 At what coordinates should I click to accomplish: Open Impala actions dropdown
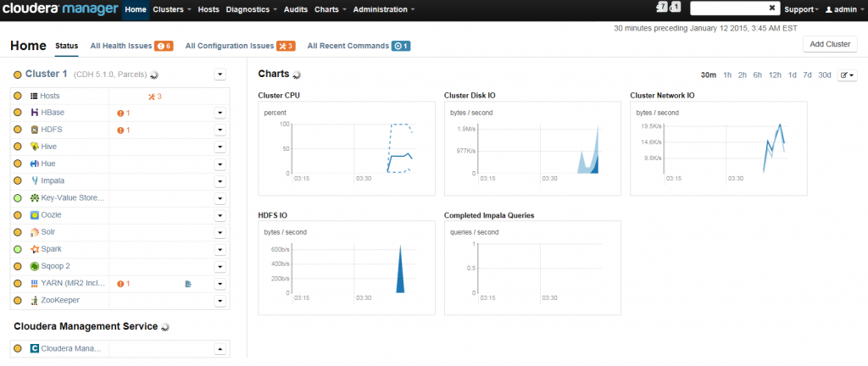[220, 181]
